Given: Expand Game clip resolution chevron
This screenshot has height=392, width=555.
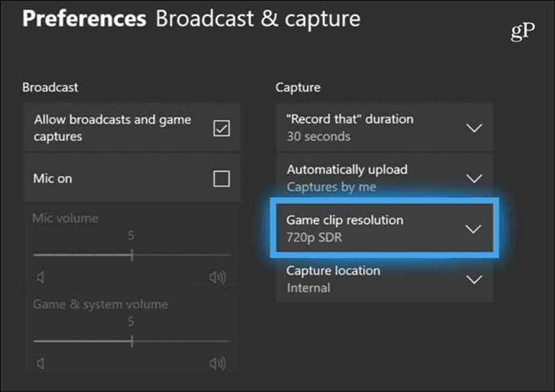Looking at the screenshot, I should coord(473,229).
